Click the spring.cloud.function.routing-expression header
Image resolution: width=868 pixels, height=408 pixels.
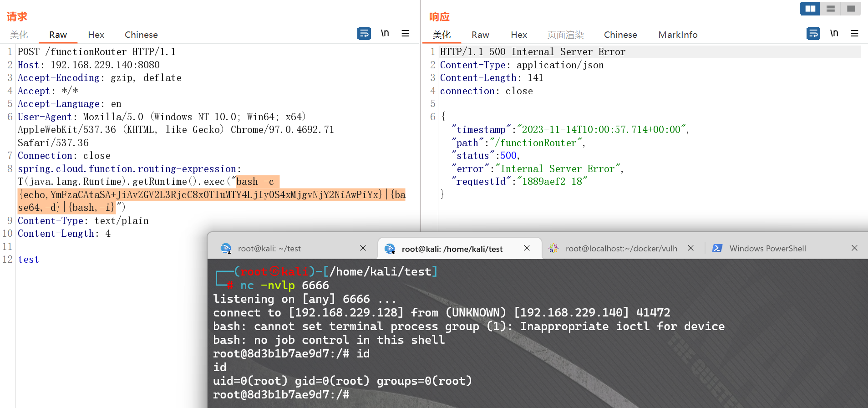tap(129, 169)
